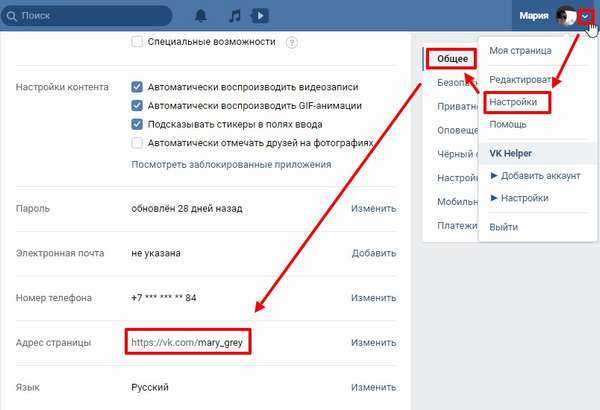Open the Чёрный список settings tab
600x410 pixels.
[458, 154]
